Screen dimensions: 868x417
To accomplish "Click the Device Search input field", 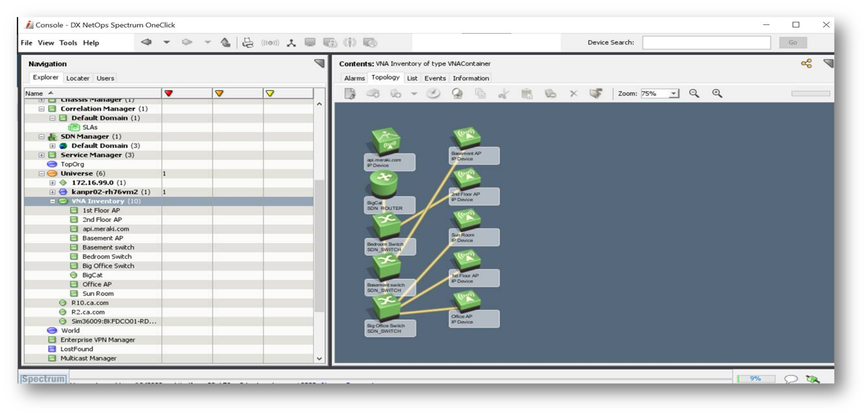I will point(706,42).
